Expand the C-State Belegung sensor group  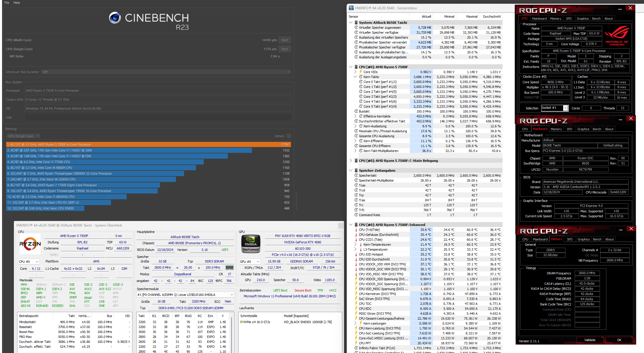pyautogui.click(x=351, y=160)
